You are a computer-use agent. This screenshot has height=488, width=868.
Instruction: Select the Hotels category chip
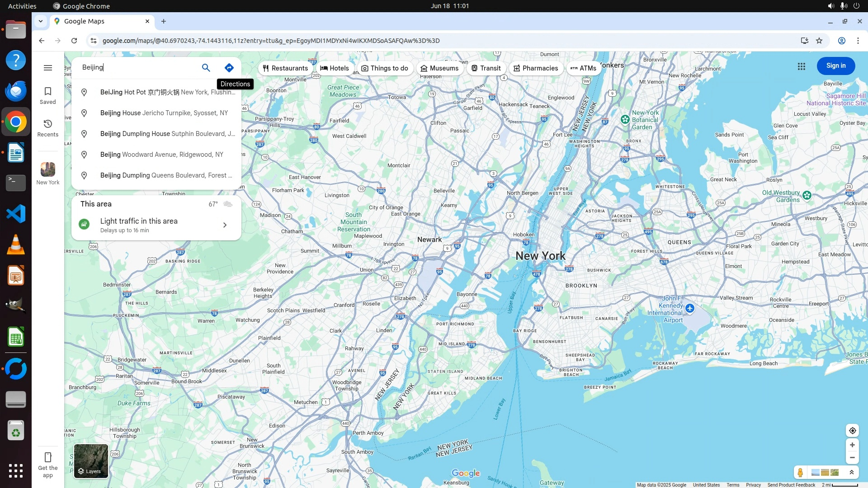[335, 68]
